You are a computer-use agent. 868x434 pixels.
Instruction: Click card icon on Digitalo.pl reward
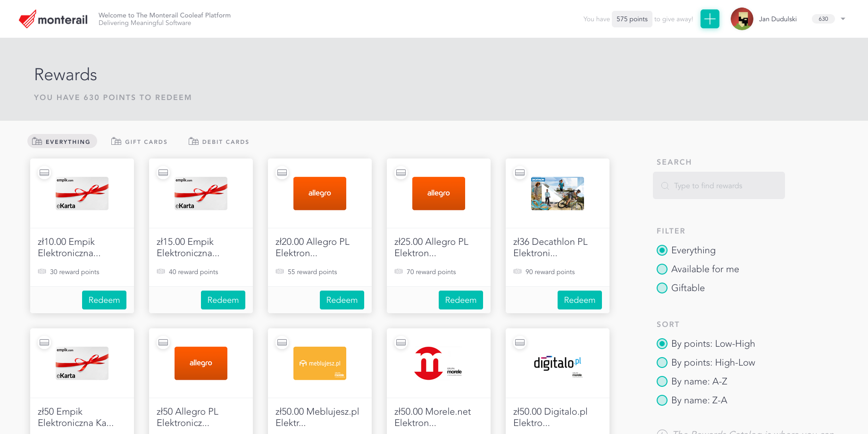[x=520, y=342]
